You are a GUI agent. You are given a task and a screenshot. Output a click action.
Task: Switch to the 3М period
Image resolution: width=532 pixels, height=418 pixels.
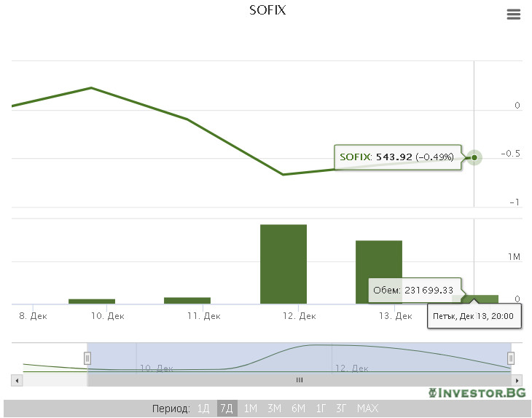pyautogui.click(x=274, y=409)
